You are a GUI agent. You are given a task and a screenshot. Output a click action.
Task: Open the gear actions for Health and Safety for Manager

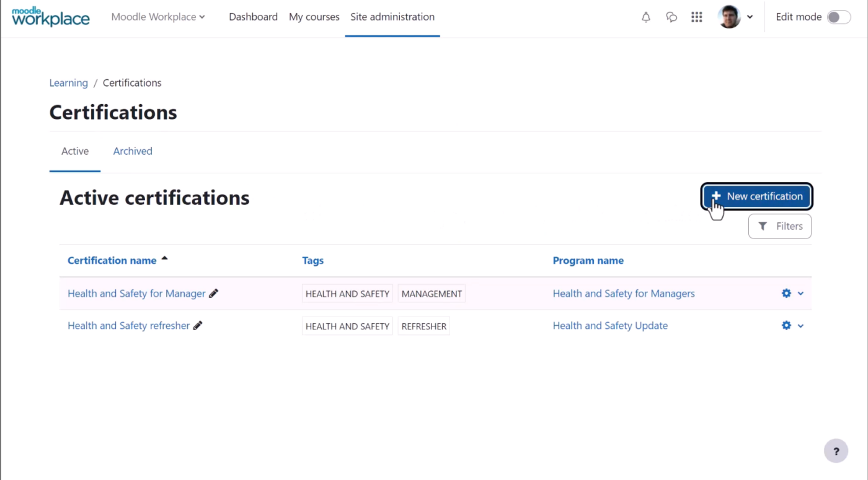(786, 293)
